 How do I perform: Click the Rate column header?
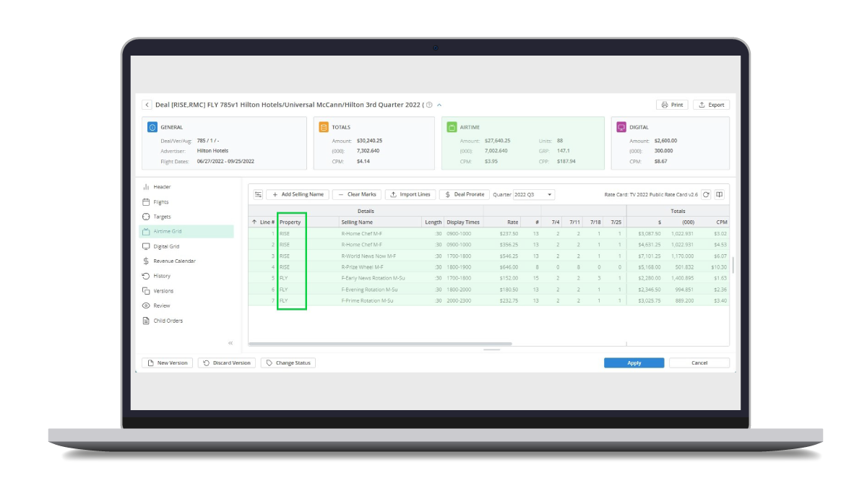click(503, 222)
